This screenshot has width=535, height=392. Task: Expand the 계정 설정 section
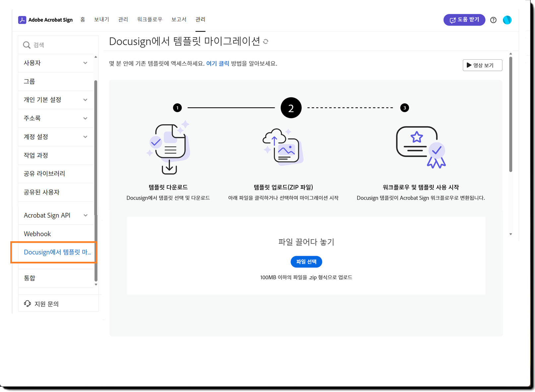pyautogui.click(x=86, y=137)
